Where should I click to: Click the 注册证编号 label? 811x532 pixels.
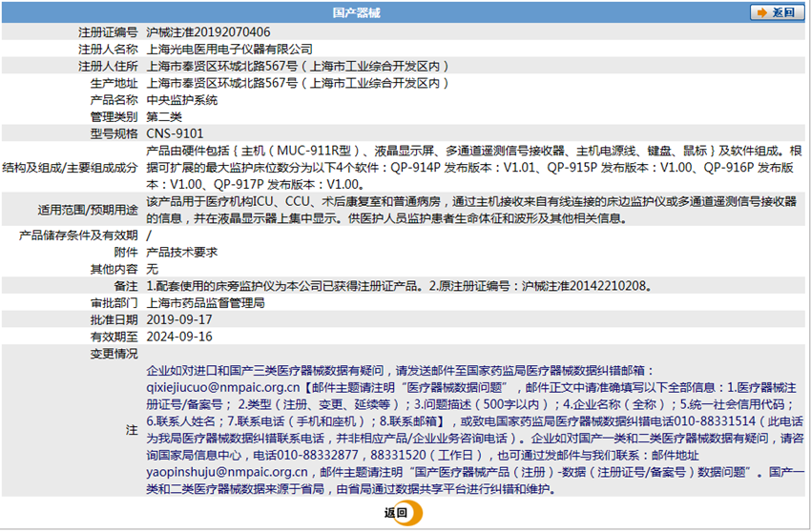point(108,32)
